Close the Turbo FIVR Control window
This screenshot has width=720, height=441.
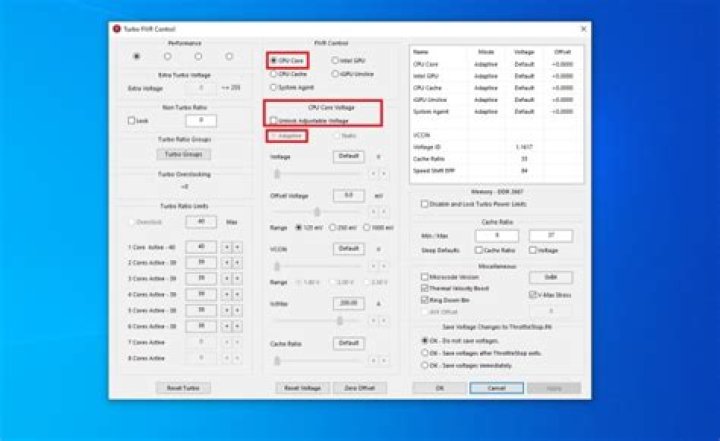click(583, 28)
